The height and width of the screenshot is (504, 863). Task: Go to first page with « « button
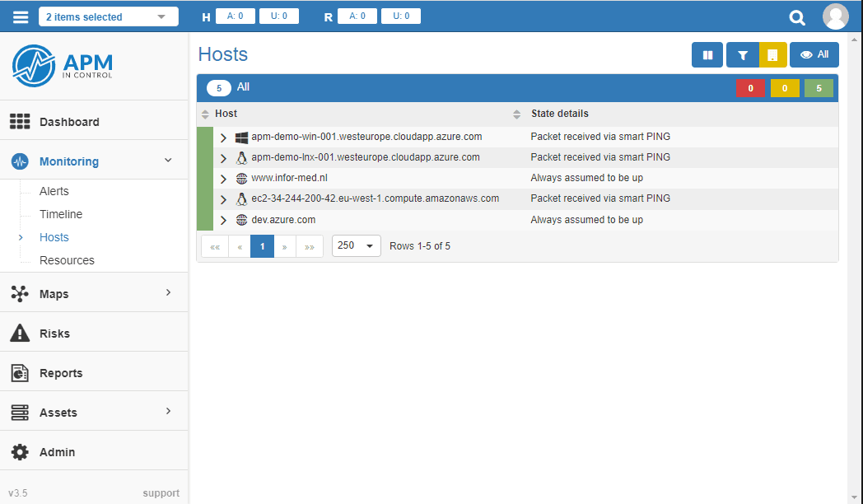click(215, 246)
